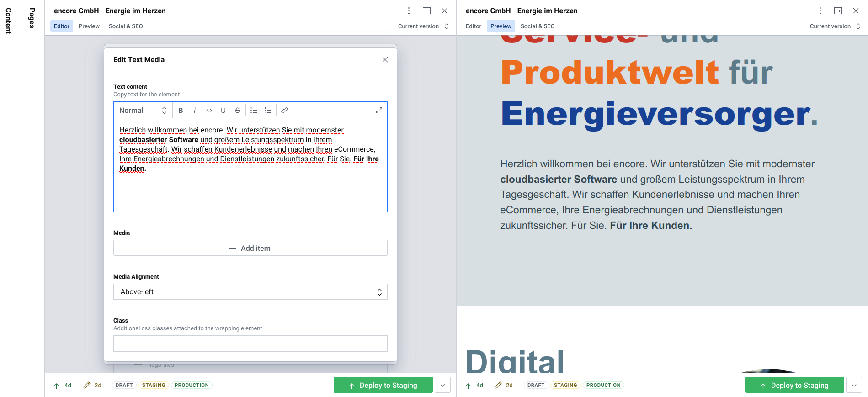
Task: Toggle strikethrough formatting in text editor
Action: click(237, 110)
